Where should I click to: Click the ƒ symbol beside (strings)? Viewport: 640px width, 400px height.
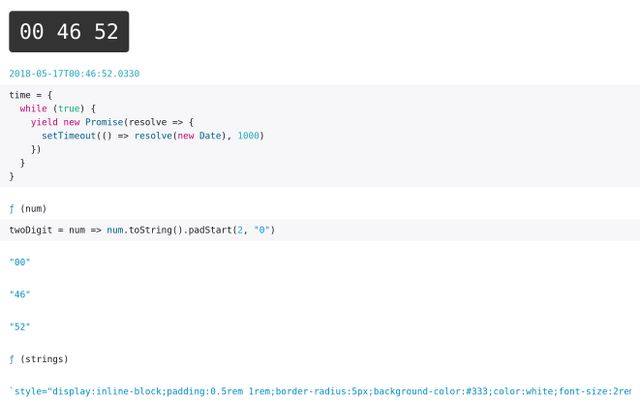[12, 359]
